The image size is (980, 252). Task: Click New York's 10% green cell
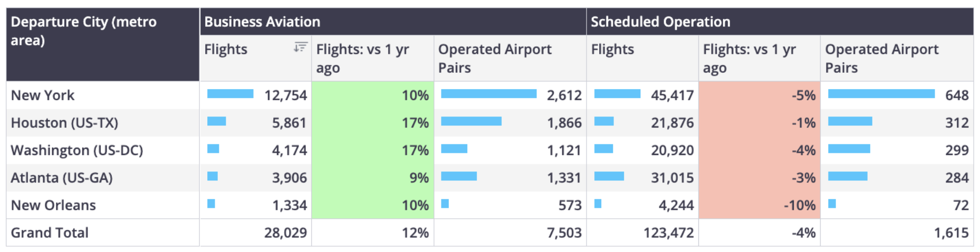372,95
